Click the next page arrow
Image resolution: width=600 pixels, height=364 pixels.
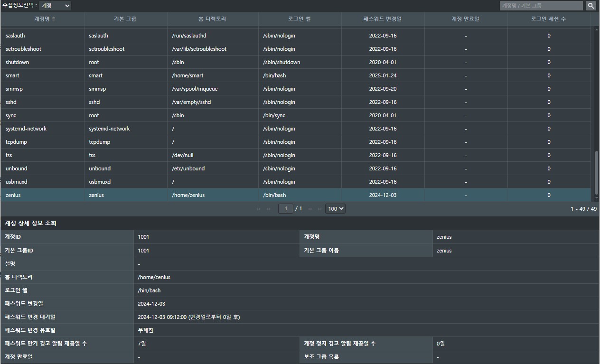click(x=310, y=209)
